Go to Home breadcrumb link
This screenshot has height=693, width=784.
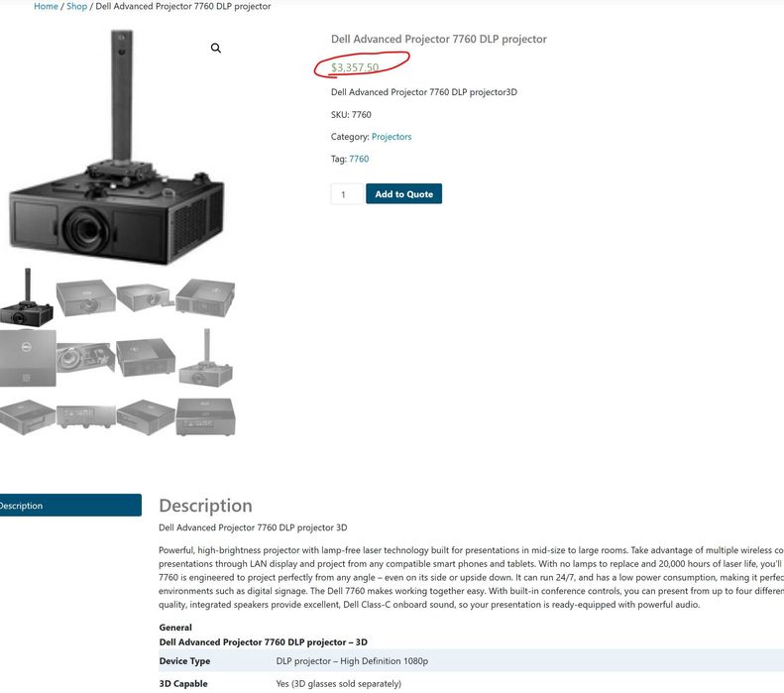click(46, 7)
